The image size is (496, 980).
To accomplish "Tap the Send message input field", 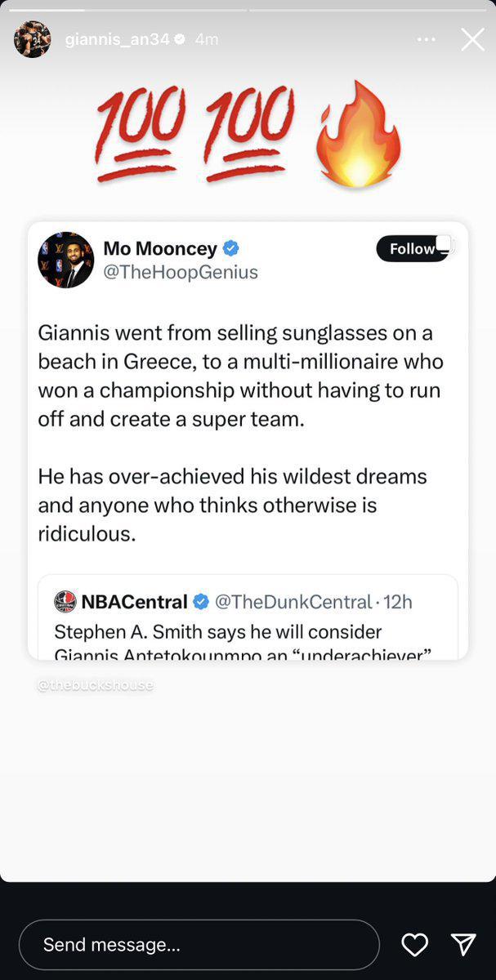I will coord(199,945).
